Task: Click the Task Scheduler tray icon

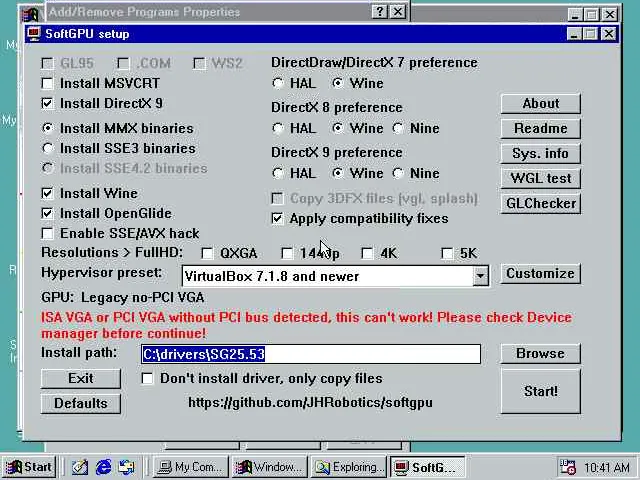Action: 568,467
